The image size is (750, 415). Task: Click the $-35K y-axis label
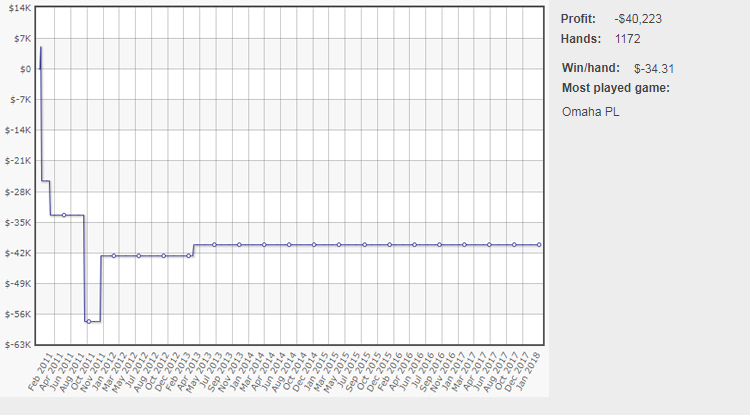click(x=19, y=222)
